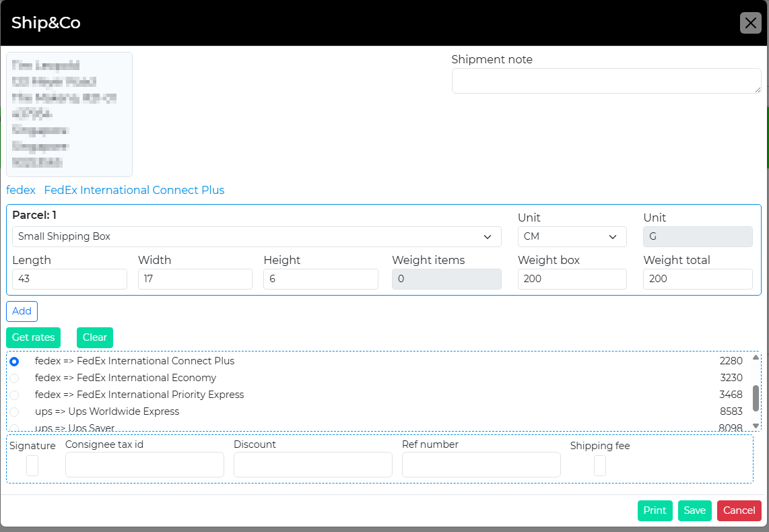Add another parcel with Add button
Screen dimensions: 769x532
[x=22, y=311]
